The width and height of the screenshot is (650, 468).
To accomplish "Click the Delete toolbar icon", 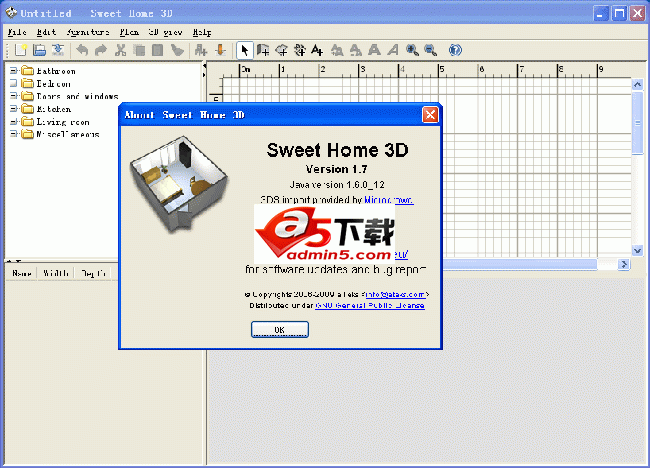I will coord(177,50).
